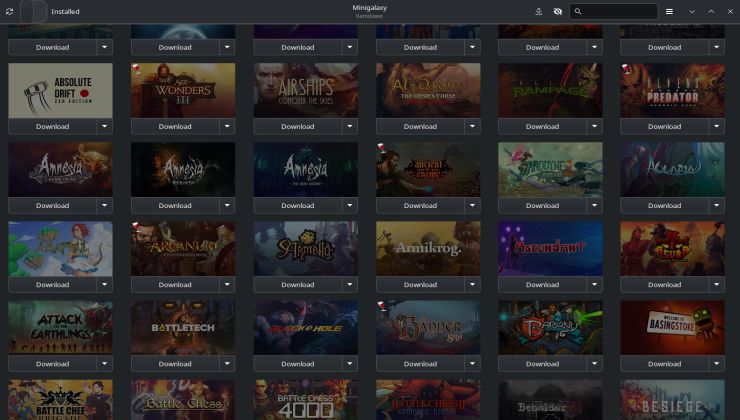Screen dimensions: 740x420
Task: Click the Armello game cover
Action: coord(305,248)
